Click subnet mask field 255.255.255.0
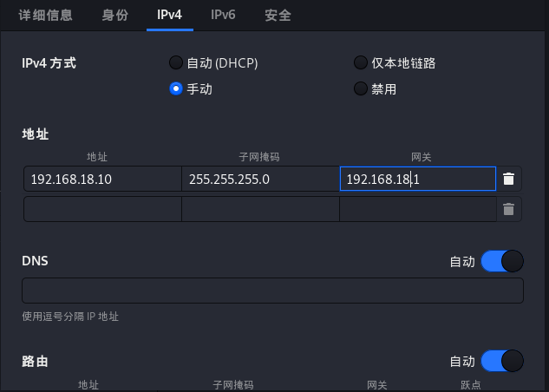 click(x=260, y=180)
